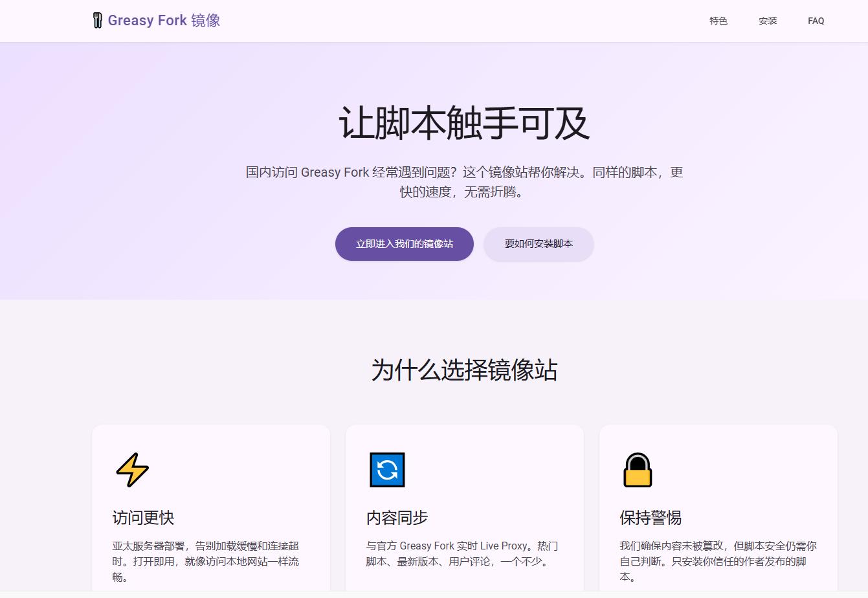Image resolution: width=868 pixels, height=598 pixels.
Task: Click the 保持警惕 card title text
Action: (x=652, y=518)
